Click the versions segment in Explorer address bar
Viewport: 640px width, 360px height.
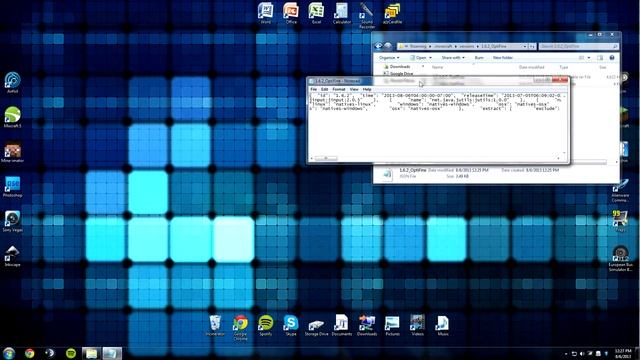click(467, 46)
